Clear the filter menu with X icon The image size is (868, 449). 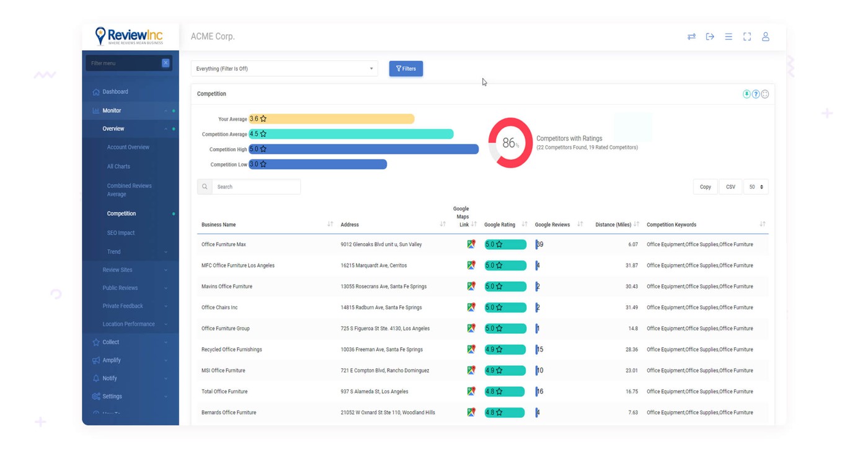click(x=166, y=63)
